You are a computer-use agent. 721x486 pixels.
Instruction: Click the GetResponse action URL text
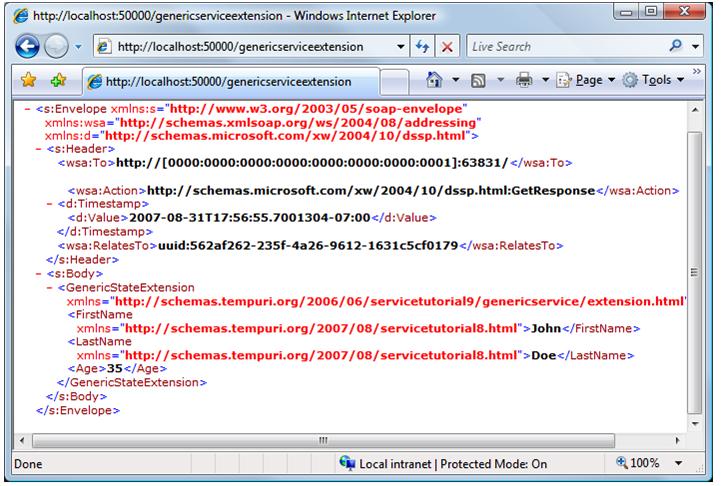tap(371, 190)
